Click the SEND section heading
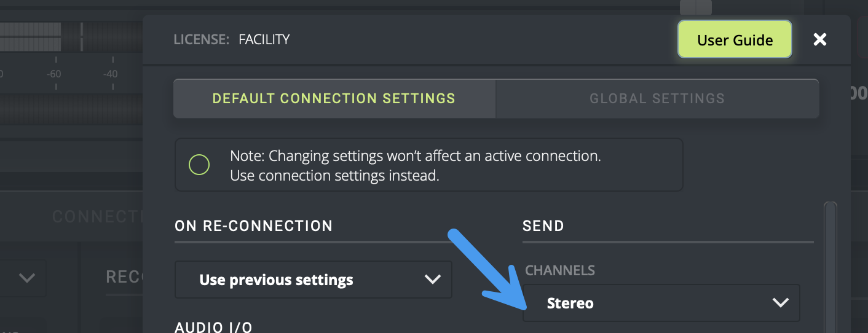This screenshot has height=333, width=868. pyautogui.click(x=543, y=226)
